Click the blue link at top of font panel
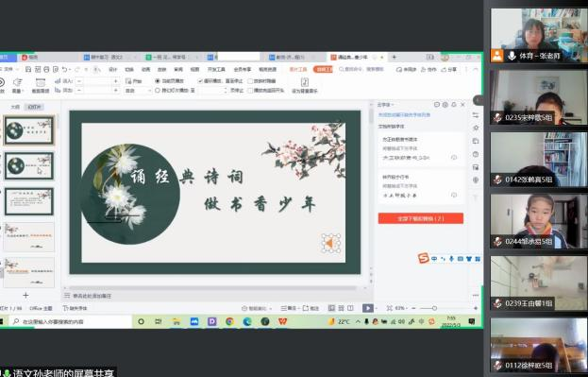The image size is (588, 377). click(x=404, y=115)
